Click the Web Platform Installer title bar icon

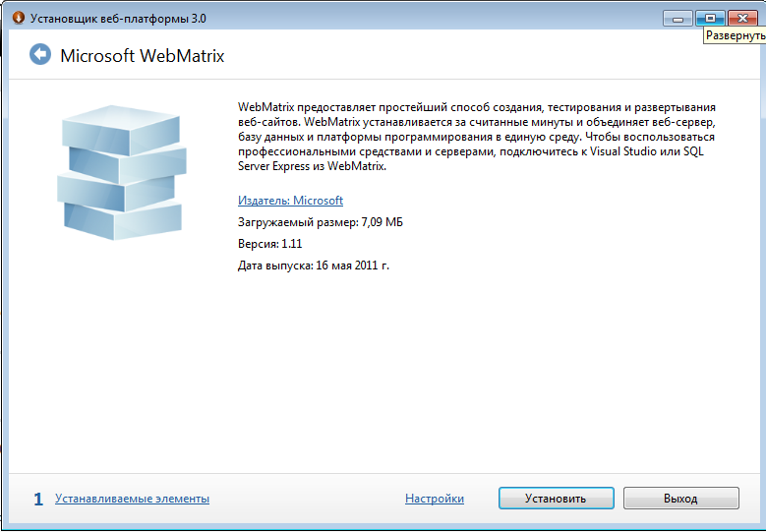coord(18,18)
